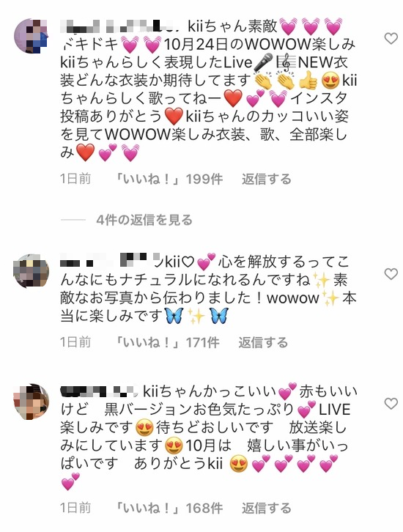Open first commenter's blurred username
403x532 pixels.
(122, 26)
